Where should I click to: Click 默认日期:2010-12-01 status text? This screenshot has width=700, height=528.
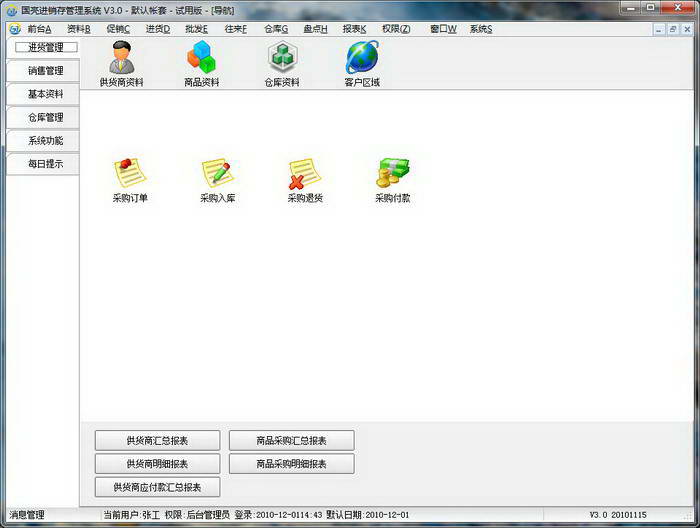tap(367, 515)
